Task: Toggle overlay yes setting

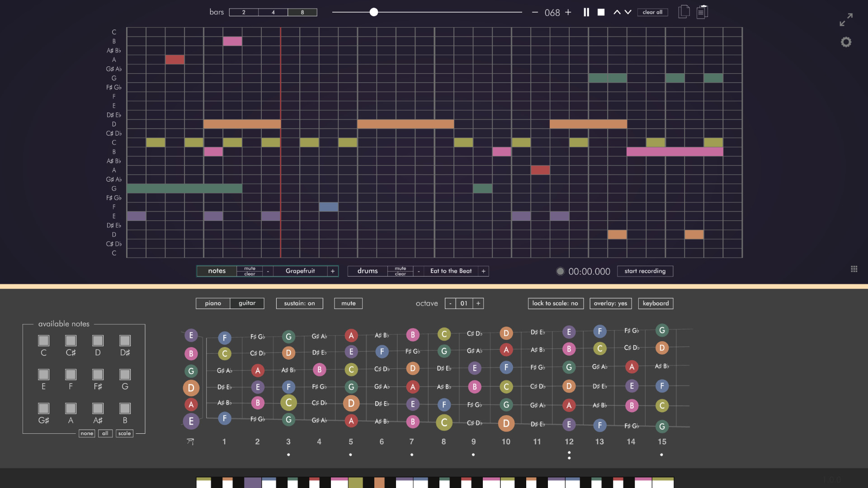Action: pos(610,303)
